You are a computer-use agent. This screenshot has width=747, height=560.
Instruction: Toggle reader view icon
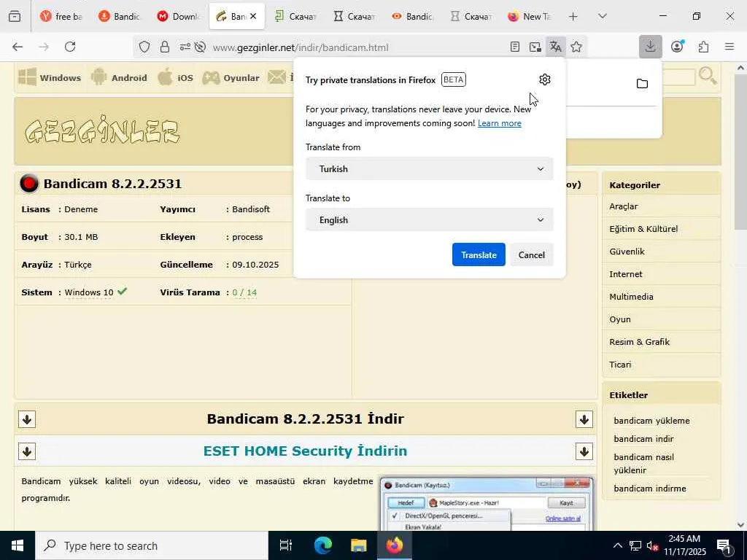[x=514, y=47]
